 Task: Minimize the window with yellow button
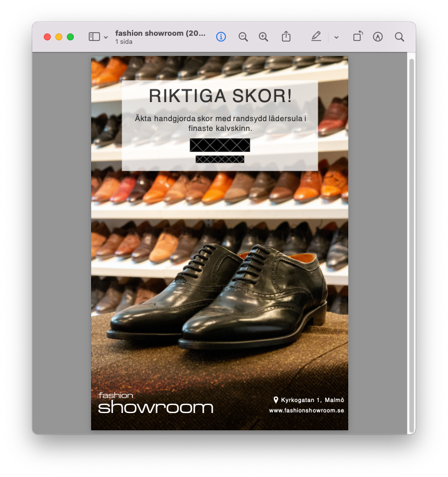pos(59,37)
